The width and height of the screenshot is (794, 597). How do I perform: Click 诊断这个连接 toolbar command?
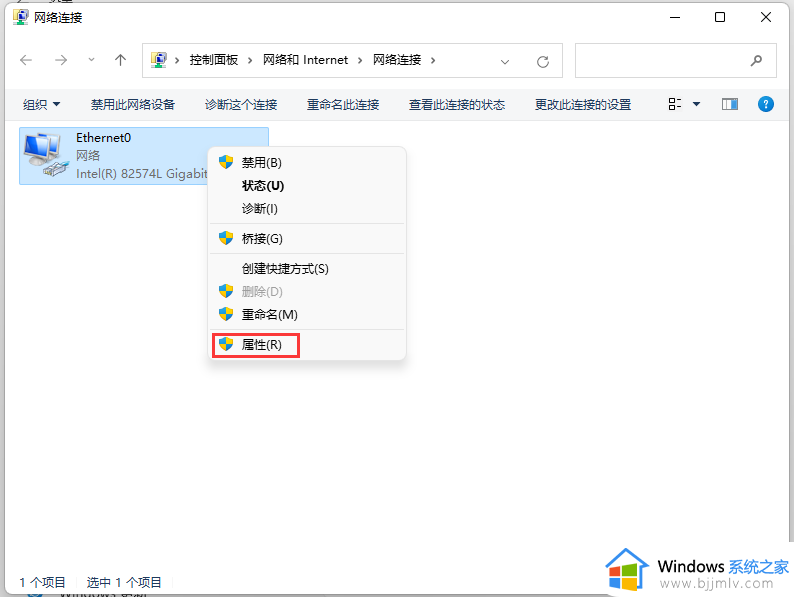(x=241, y=105)
